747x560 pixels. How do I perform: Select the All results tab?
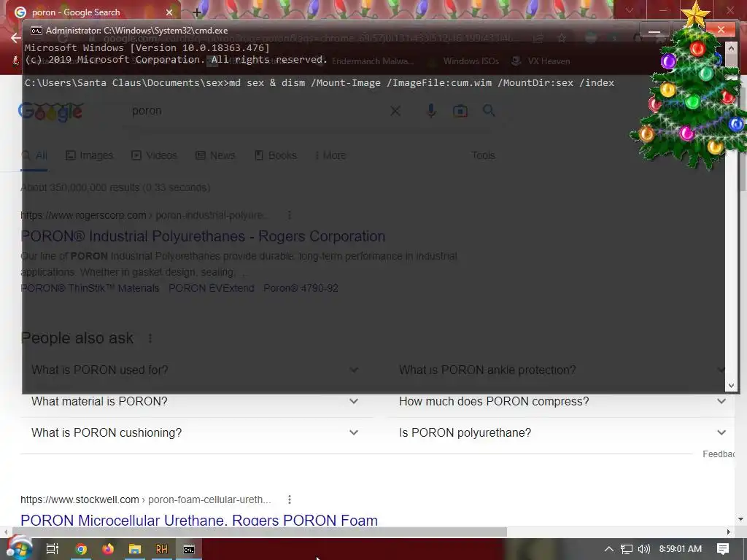coord(34,155)
